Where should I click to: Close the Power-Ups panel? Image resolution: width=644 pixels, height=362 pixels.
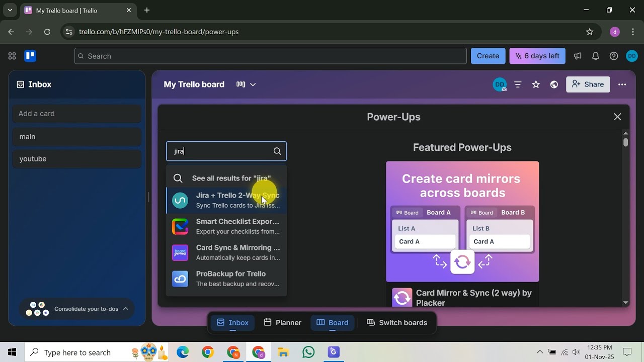coord(617,117)
